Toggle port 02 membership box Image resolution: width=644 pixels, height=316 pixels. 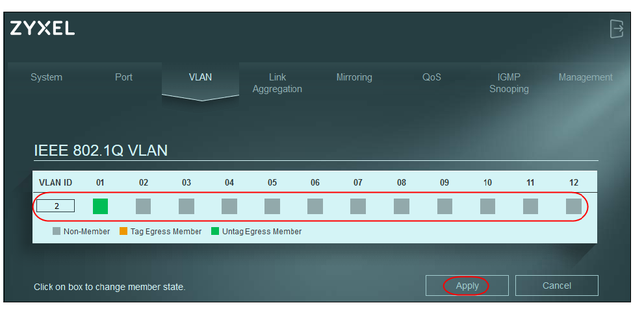143,206
